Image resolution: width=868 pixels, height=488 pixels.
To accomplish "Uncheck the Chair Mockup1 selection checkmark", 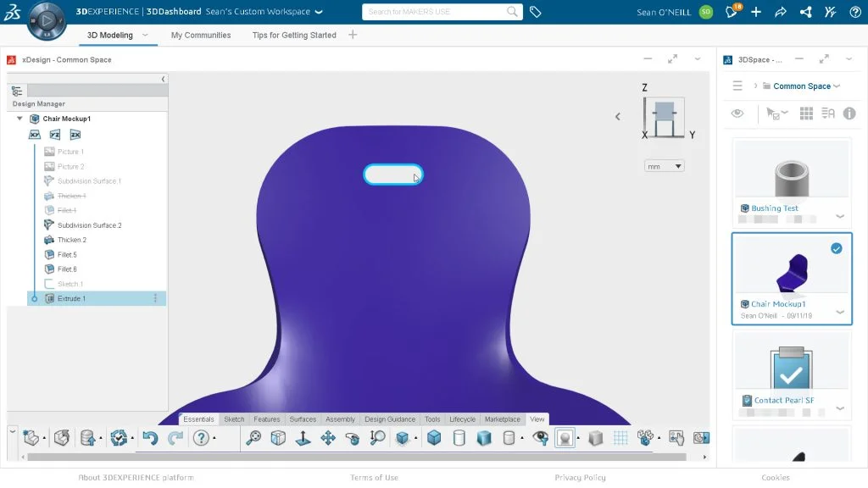I will click(x=837, y=248).
